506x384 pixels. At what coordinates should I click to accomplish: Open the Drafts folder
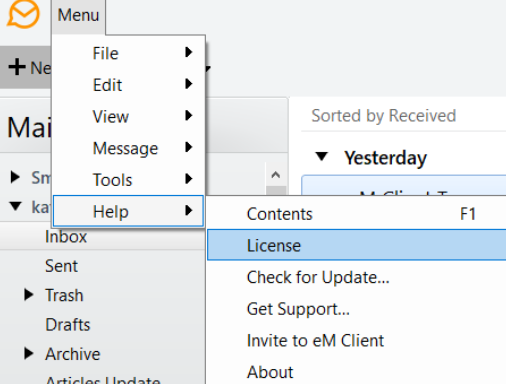[68, 324]
